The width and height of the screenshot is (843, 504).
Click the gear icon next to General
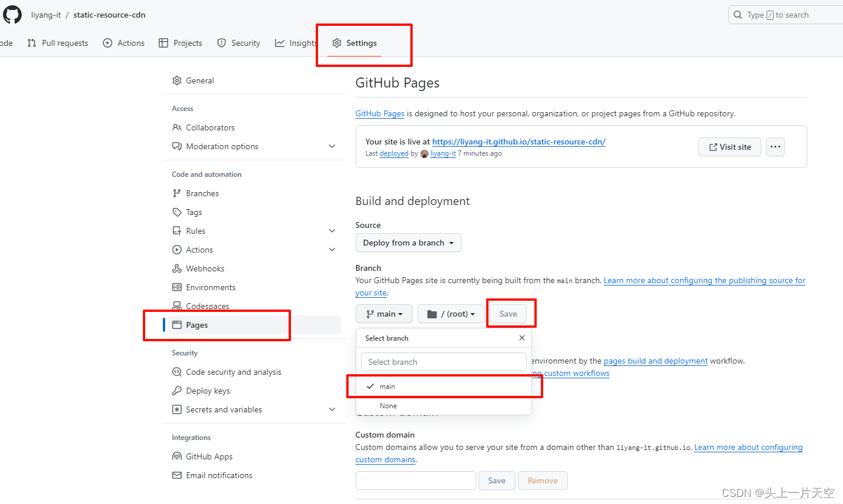[x=177, y=80]
